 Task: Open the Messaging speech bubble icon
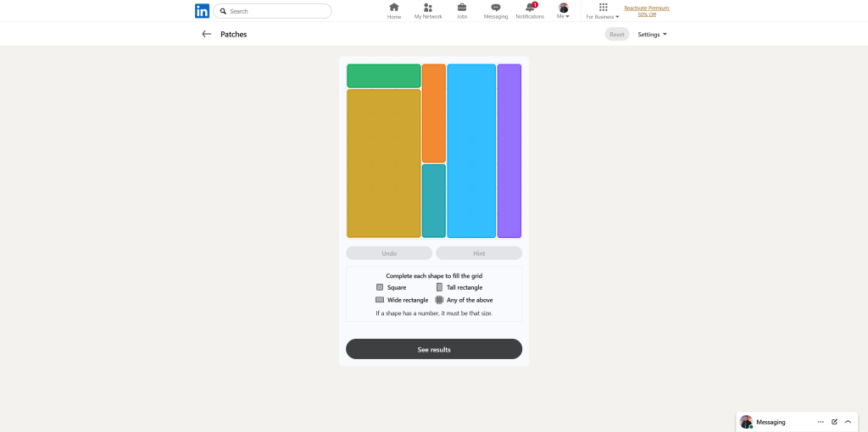[x=496, y=7]
